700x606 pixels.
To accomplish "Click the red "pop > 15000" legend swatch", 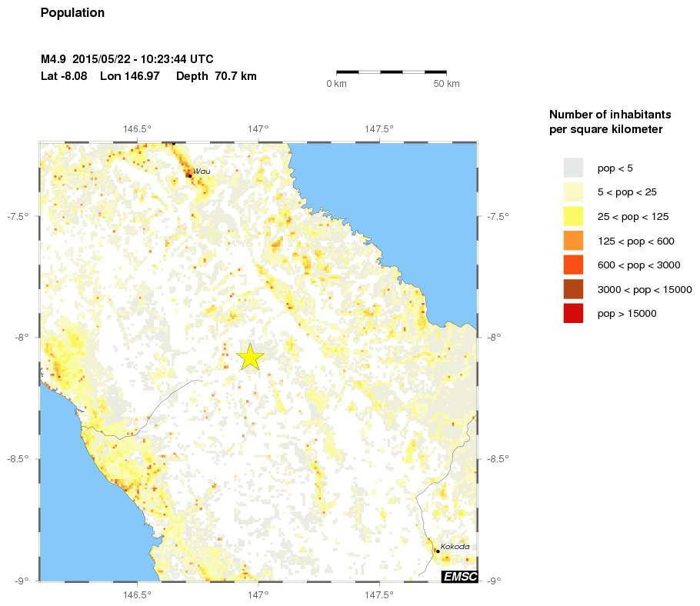I will point(573,314).
